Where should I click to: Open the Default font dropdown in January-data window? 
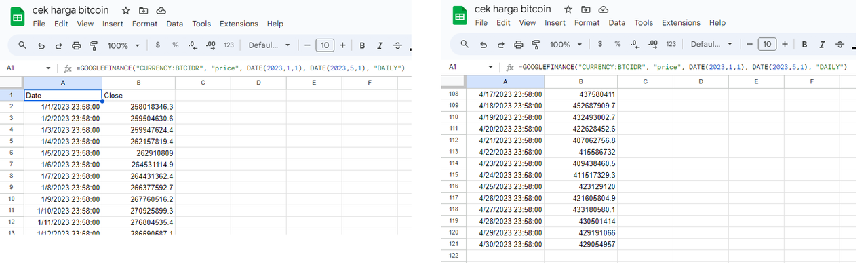point(269,45)
